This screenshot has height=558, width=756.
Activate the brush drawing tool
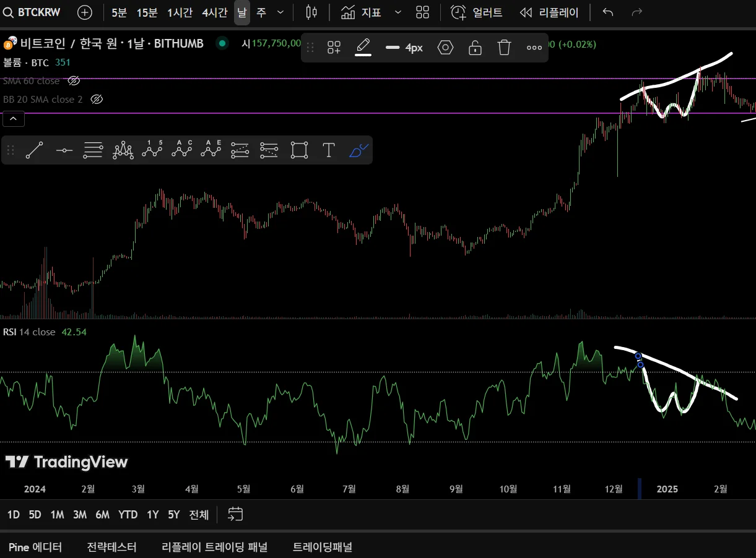point(358,150)
